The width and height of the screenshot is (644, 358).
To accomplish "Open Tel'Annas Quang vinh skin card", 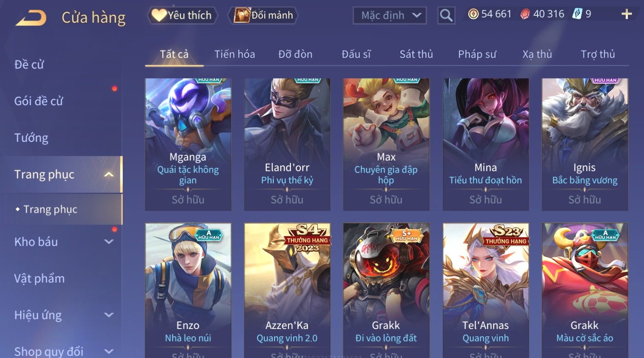I will tap(486, 290).
